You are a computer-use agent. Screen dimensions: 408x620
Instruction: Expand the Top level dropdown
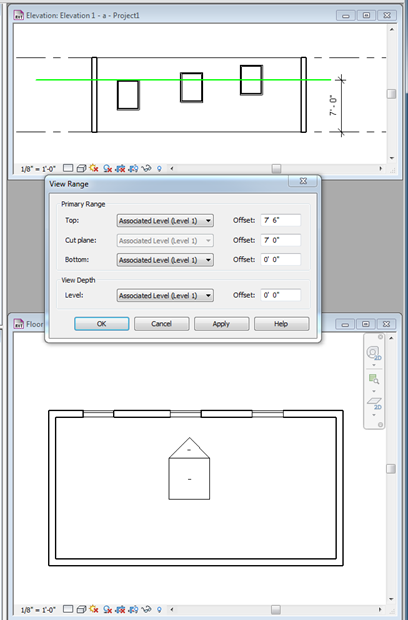165,221
